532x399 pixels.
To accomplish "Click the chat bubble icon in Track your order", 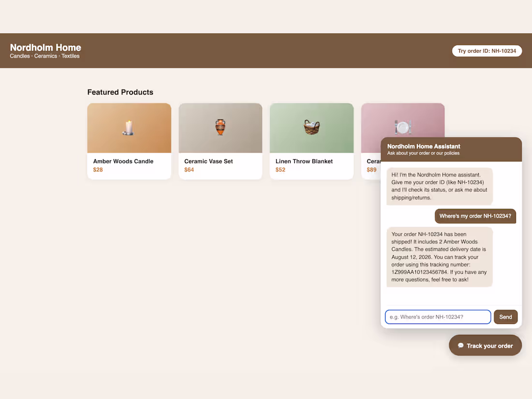I will pyautogui.click(x=460, y=345).
